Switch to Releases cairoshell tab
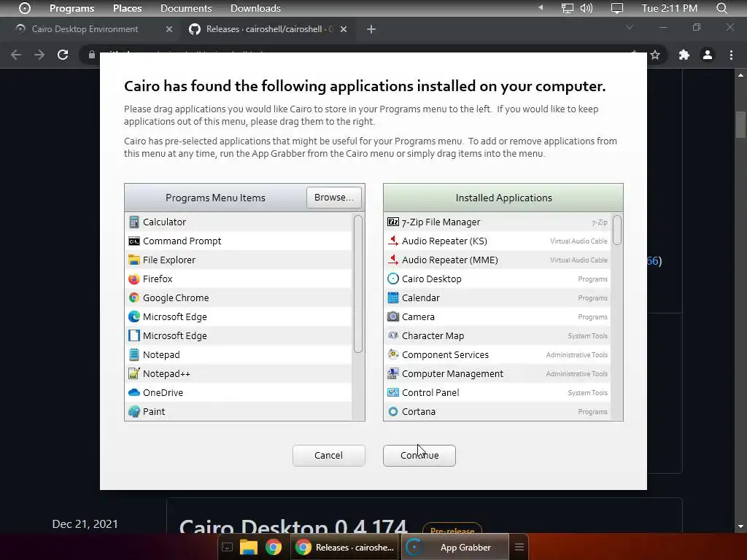Viewport: 747px width, 560px height. tap(270, 29)
